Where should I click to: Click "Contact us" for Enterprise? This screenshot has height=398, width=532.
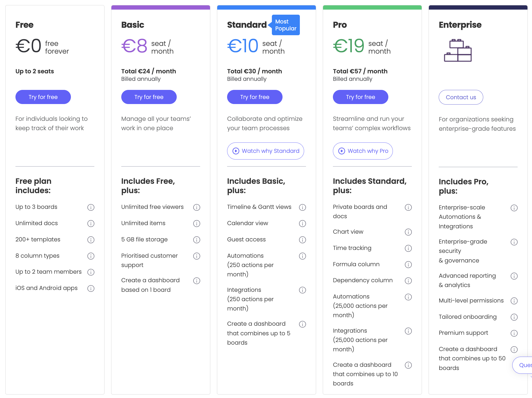point(461,97)
